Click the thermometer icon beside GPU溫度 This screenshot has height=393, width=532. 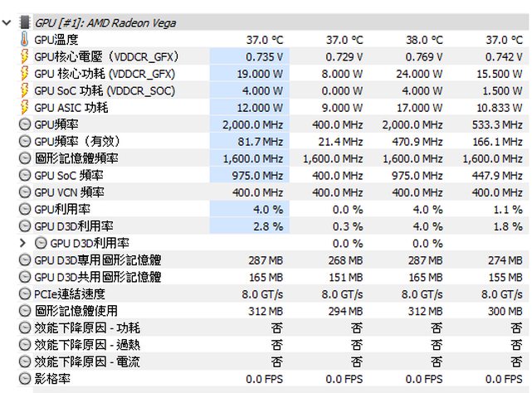click(x=24, y=39)
